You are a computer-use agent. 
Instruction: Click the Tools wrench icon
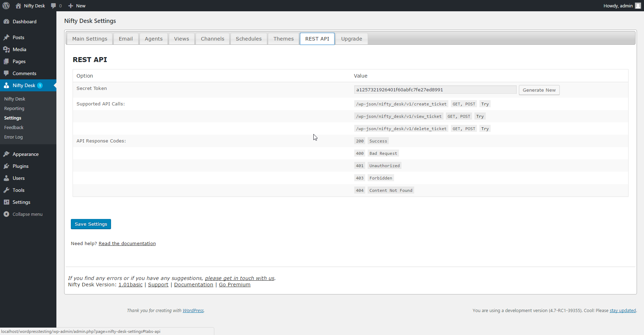click(x=6, y=190)
